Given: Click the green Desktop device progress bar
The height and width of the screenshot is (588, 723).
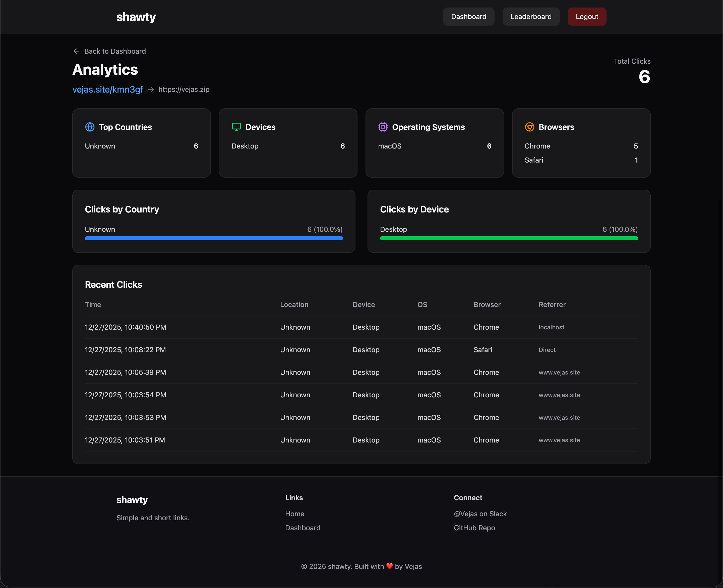Looking at the screenshot, I should 509,239.
